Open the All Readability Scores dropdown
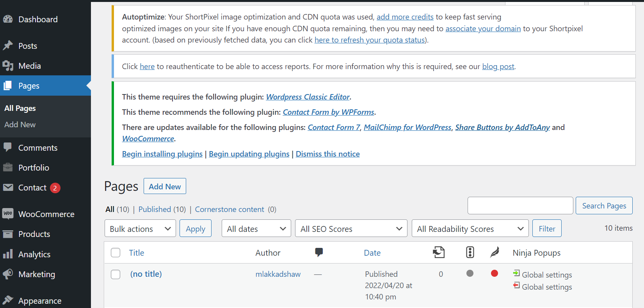The width and height of the screenshot is (644, 308). [470, 228]
